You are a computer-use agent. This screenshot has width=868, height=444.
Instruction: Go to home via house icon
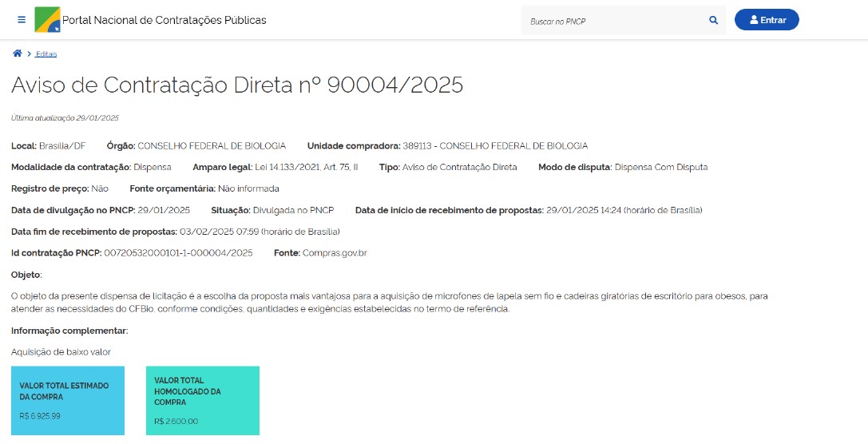pos(17,54)
